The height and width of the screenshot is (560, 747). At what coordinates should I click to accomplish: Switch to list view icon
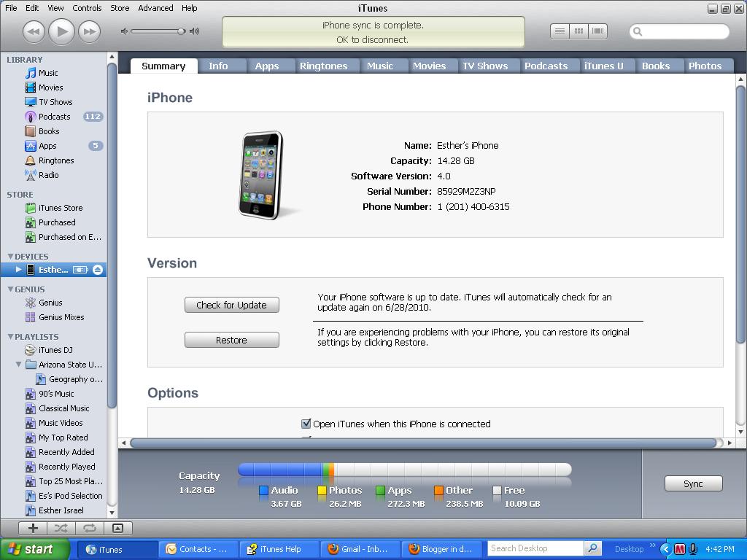(x=560, y=31)
